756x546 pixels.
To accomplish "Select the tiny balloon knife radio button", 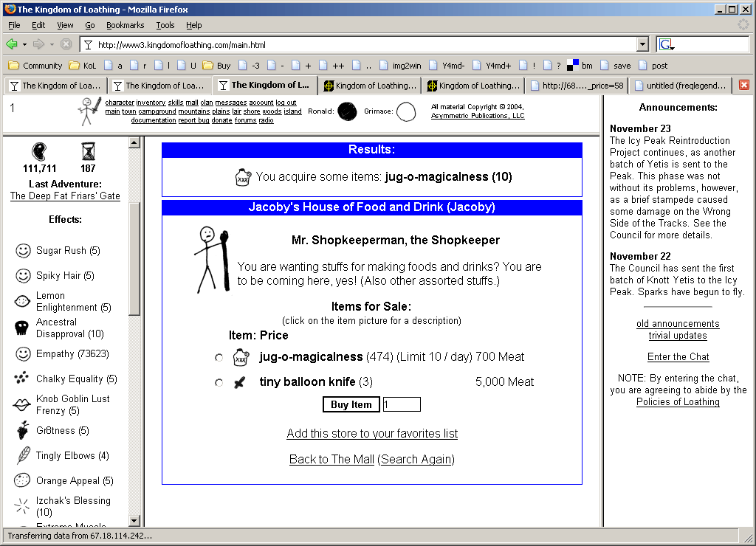I will coord(219,383).
